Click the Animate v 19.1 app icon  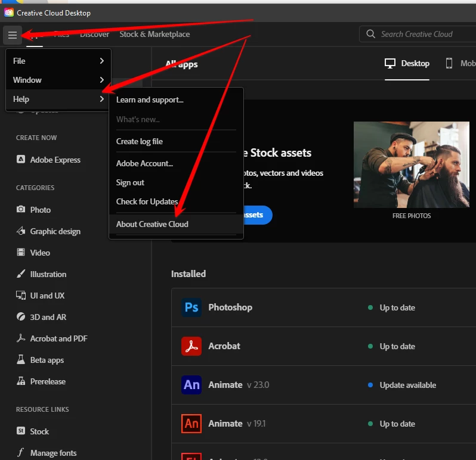pos(191,424)
